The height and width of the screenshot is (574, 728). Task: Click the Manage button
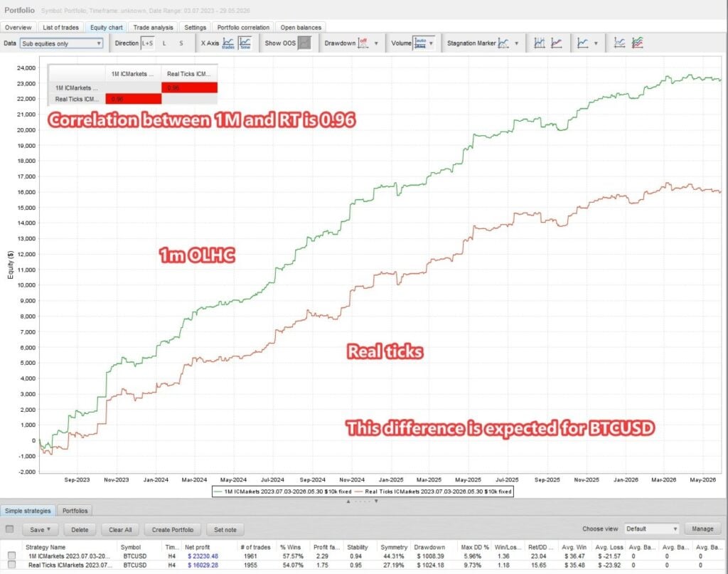pos(702,529)
